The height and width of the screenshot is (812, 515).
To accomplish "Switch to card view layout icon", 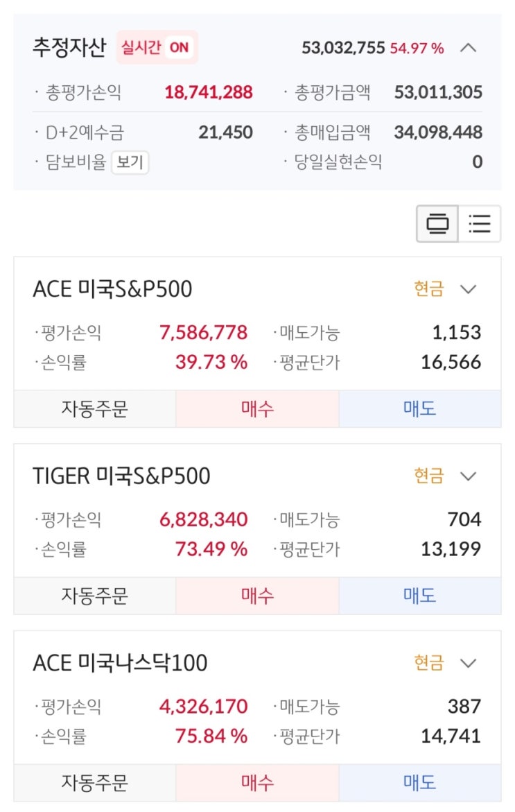I will (437, 224).
